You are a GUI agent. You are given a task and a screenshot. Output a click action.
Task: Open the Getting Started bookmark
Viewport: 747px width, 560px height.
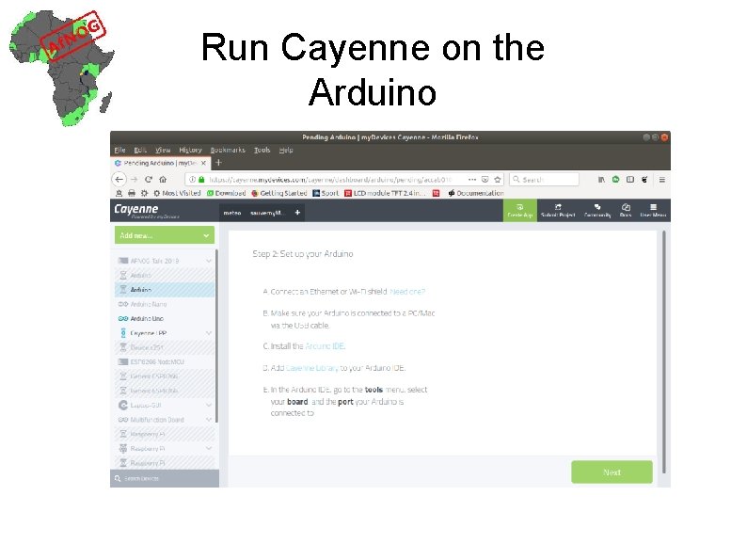(279, 193)
